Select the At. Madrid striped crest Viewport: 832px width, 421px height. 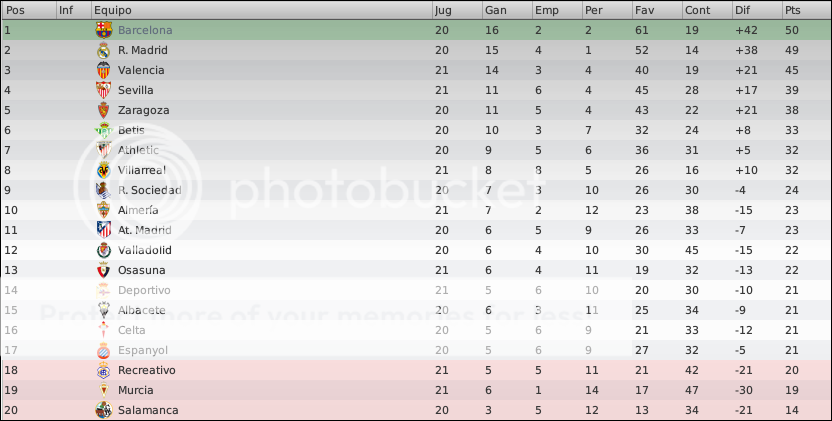(x=103, y=230)
